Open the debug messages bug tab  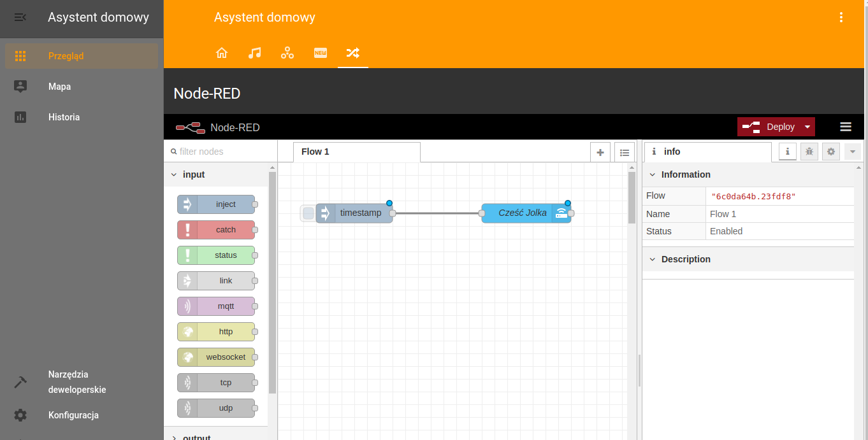(809, 152)
